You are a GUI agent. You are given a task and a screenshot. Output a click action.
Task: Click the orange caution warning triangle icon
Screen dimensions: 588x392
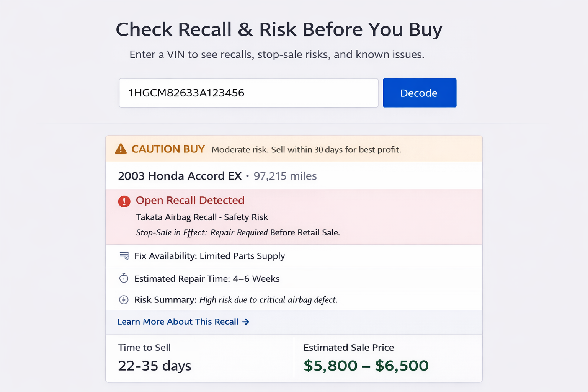(121, 149)
